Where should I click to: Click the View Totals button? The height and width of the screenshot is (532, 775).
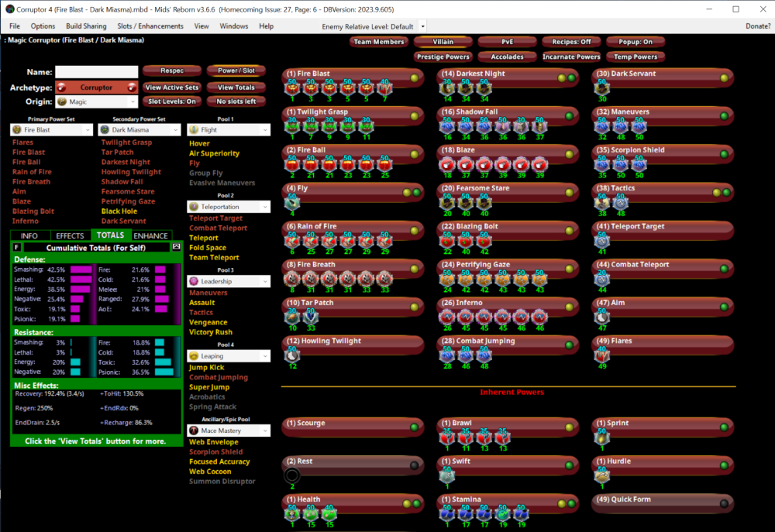click(x=236, y=88)
